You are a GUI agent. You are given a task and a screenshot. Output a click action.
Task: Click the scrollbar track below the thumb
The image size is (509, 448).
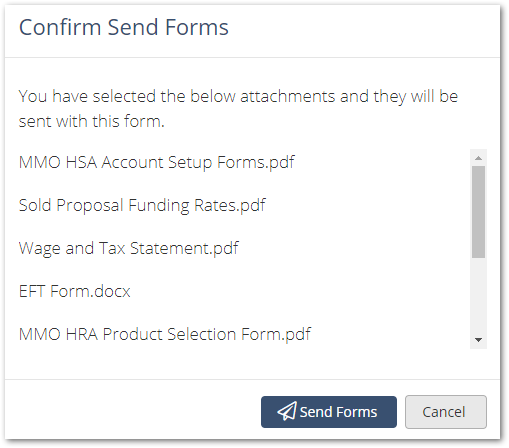478,295
